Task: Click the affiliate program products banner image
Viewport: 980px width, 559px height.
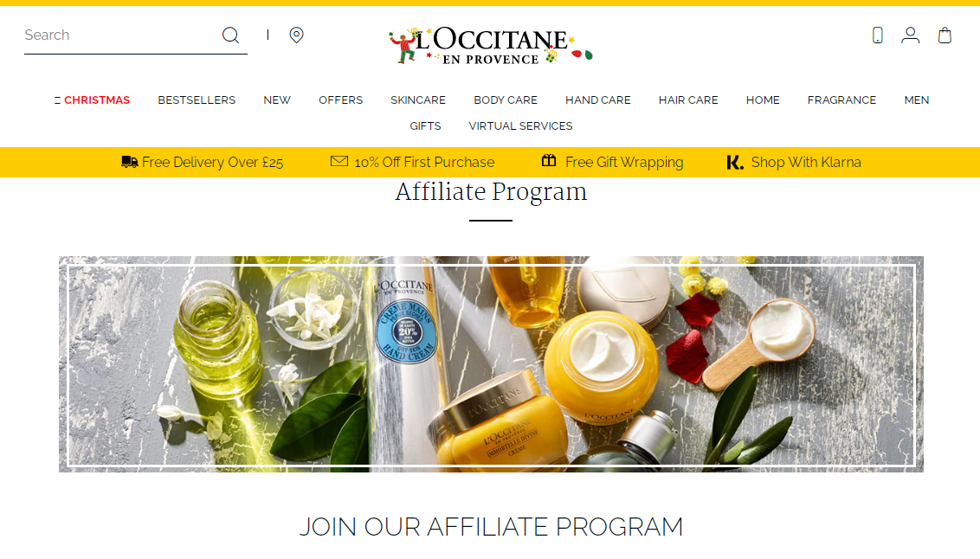Action: [491, 364]
